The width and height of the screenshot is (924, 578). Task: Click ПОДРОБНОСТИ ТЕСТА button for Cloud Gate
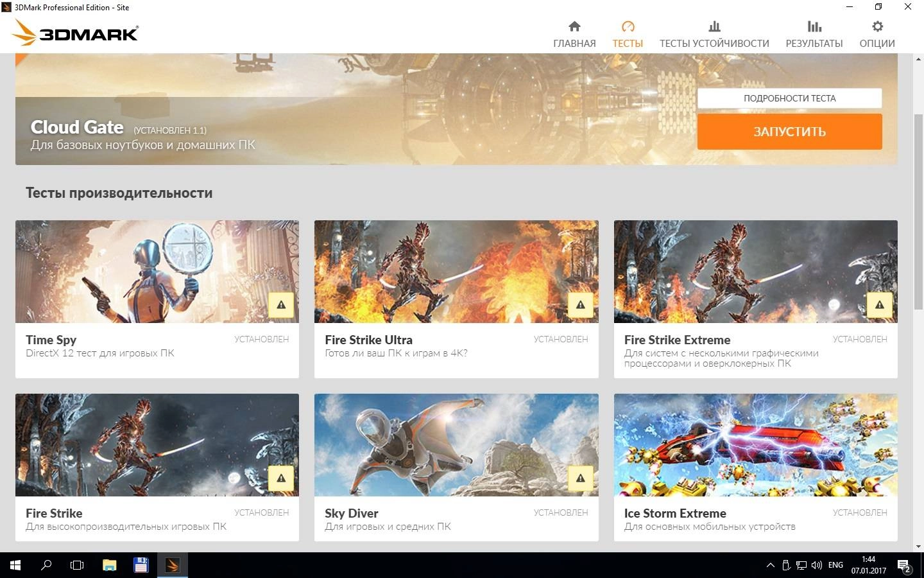point(789,98)
